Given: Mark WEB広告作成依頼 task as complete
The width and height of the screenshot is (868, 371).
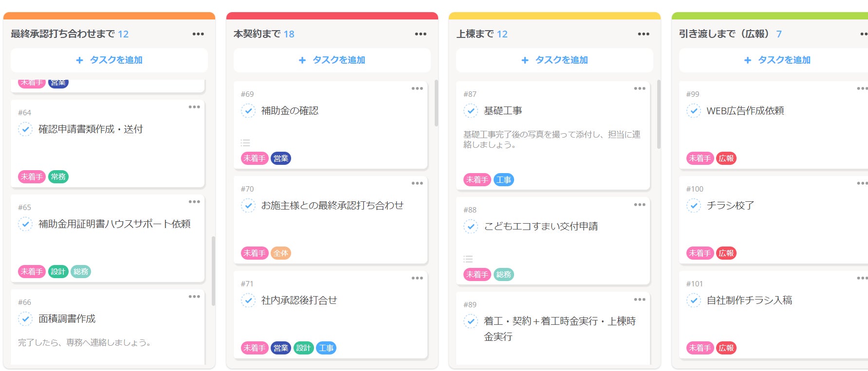Looking at the screenshot, I should pyautogui.click(x=694, y=111).
